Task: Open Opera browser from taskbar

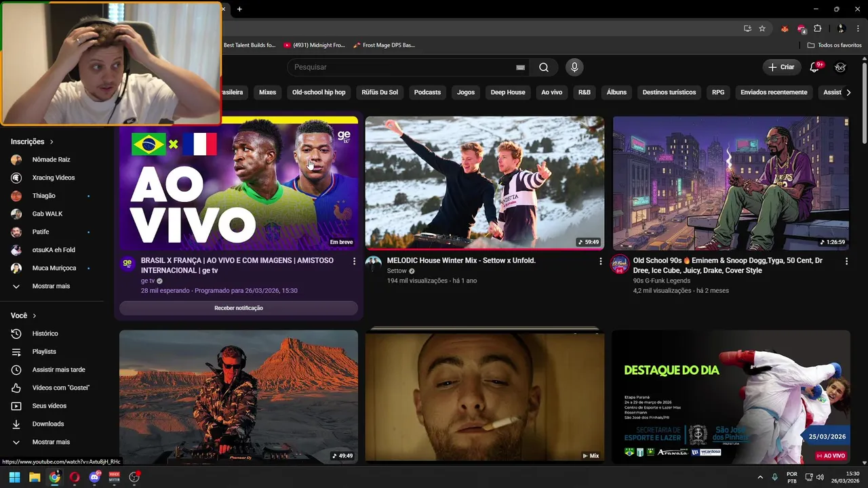Action: [75, 477]
